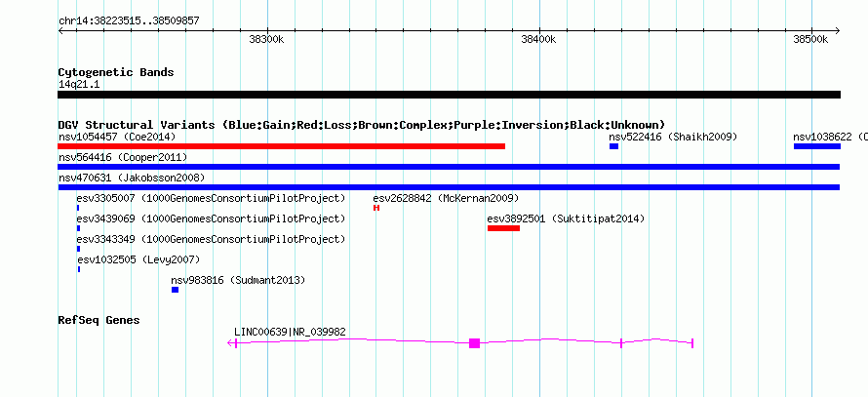Open the esv1032505 (Levy2007) label
This screenshot has width=868, height=397.
[x=138, y=259]
